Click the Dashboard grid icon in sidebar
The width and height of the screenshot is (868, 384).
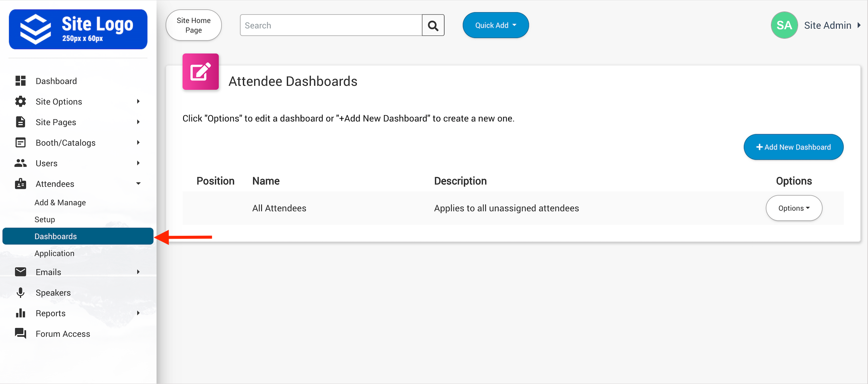tap(20, 81)
